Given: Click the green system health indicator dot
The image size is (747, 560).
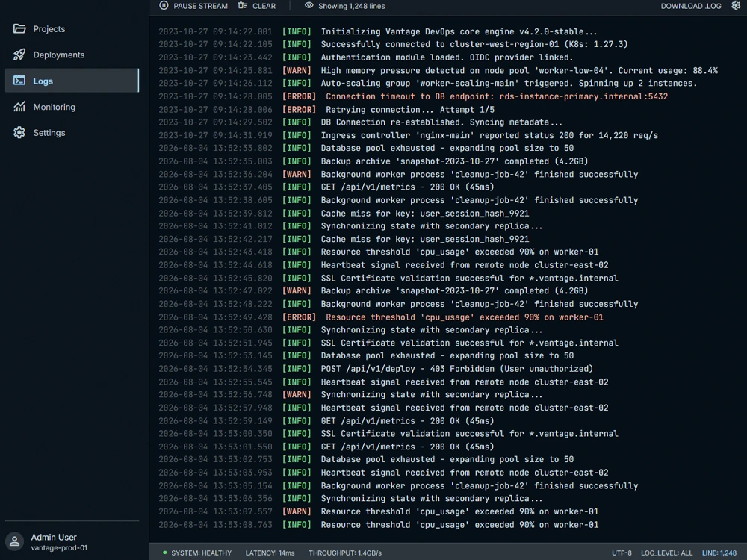Looking at the screenshot, I should click(165, 553).
